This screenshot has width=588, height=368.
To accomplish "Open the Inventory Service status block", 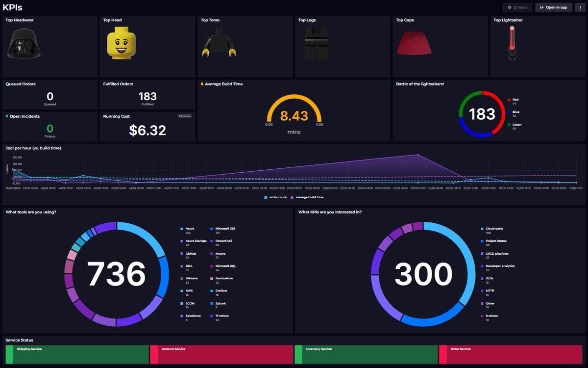I will point(366,354).
